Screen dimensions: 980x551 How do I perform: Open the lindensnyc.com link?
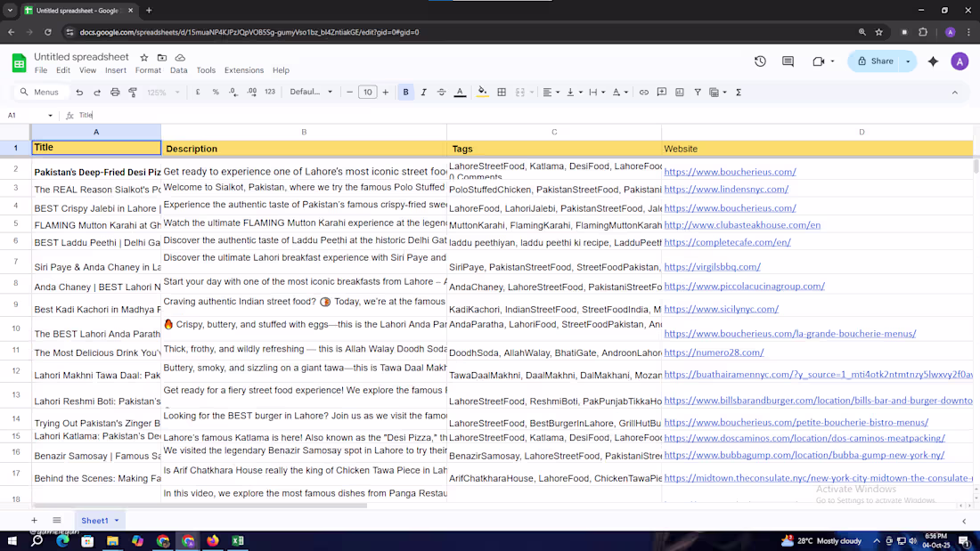pos(726,190)
